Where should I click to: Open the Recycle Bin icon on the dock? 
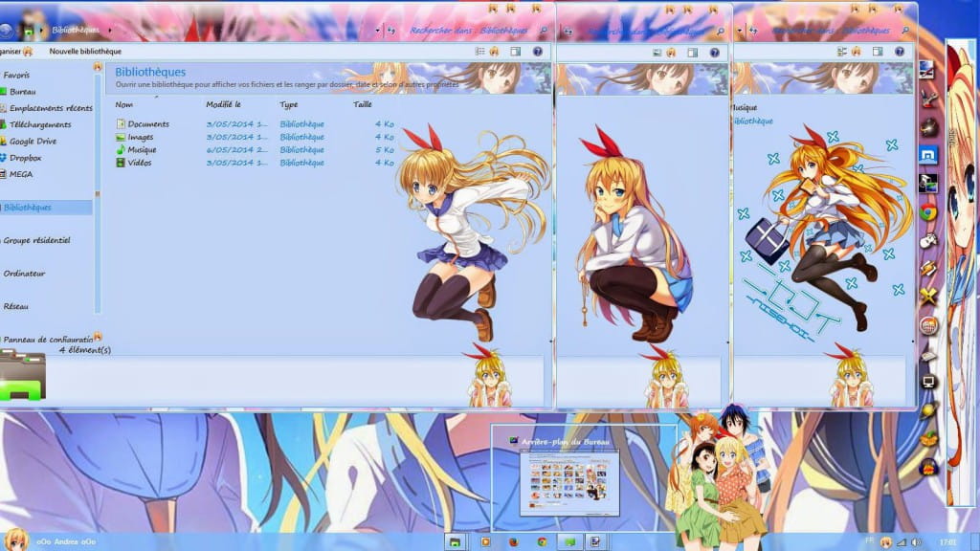929,468
